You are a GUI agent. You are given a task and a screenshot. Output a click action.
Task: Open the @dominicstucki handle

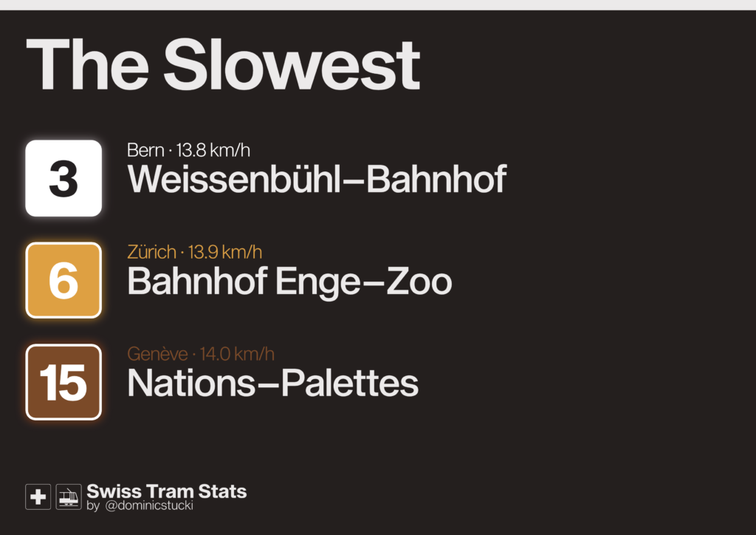pyautogui.click(x=149, y=506)
